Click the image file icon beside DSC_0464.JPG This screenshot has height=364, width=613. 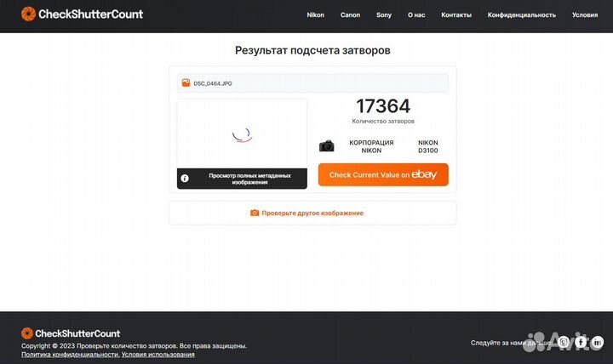[186, 83]
